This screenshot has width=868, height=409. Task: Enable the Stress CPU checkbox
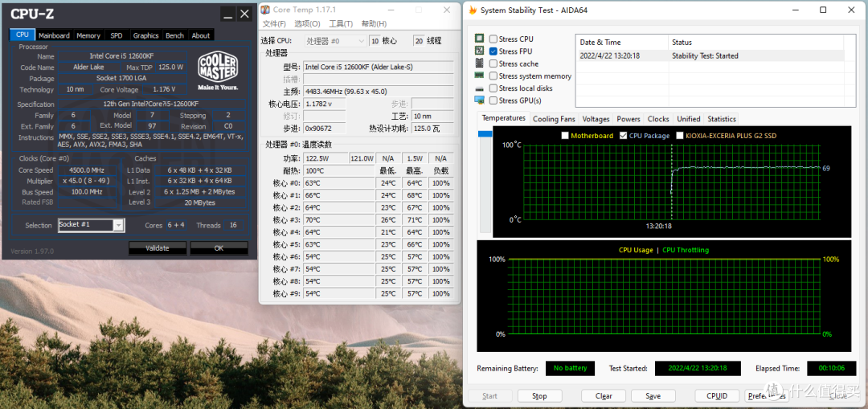click(x=493, y=39)
